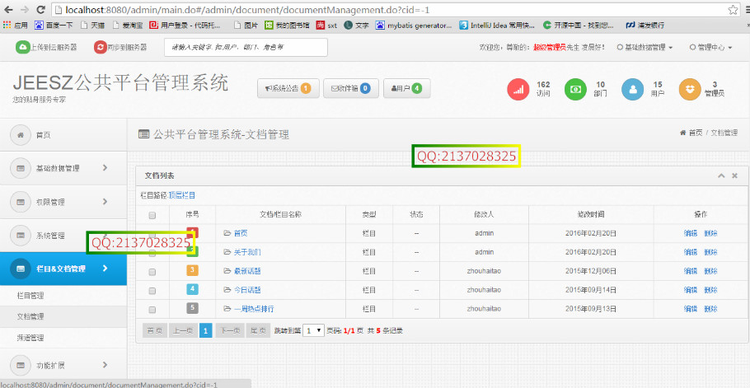Viewport: 750px width, 388px height.
Task: Click the orange 管理员 admin stat icon
Action: (x=690, y=89)
